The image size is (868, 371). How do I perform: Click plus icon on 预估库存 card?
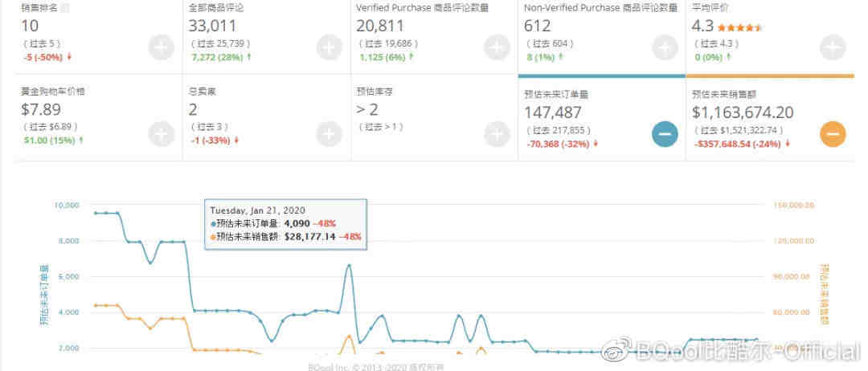tap(497, 134)
